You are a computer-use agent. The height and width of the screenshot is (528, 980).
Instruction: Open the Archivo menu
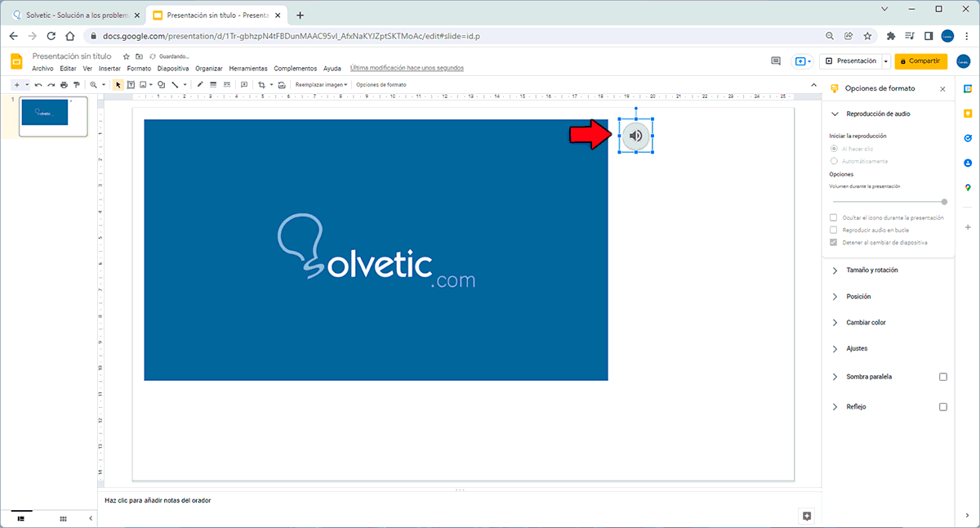tap(42, 69)
